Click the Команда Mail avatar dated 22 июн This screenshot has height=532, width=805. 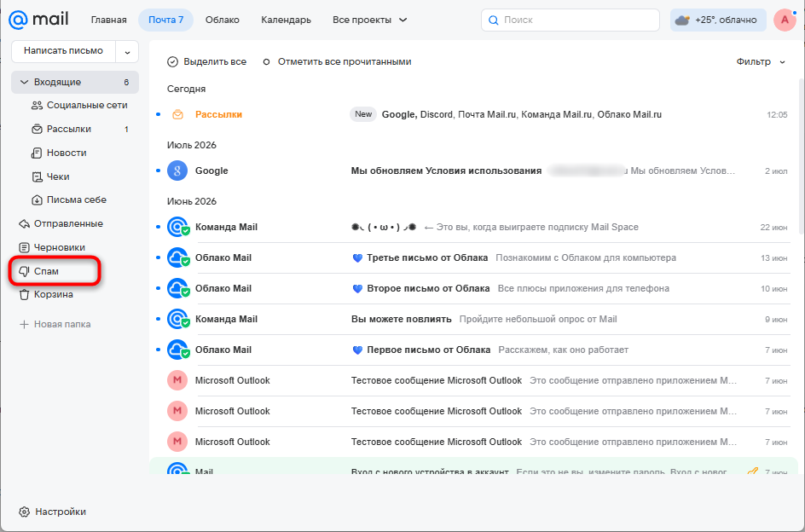point(178,227)
